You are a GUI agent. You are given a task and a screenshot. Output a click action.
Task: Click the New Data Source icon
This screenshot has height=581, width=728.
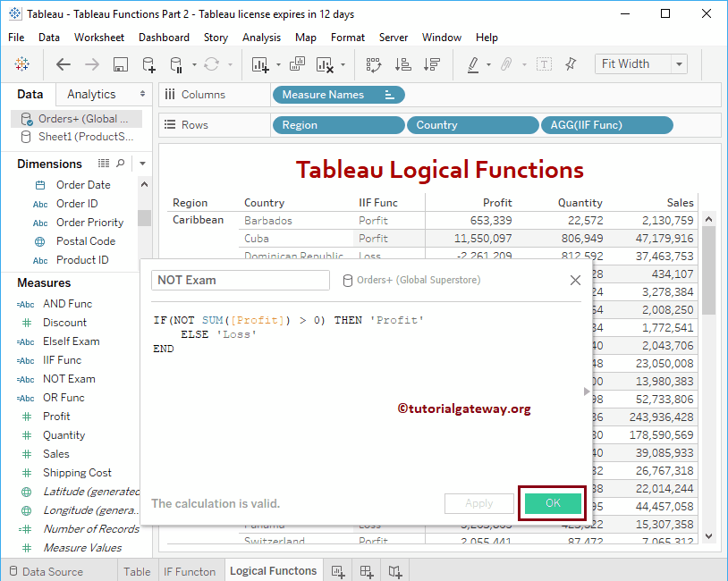point(148,63)
